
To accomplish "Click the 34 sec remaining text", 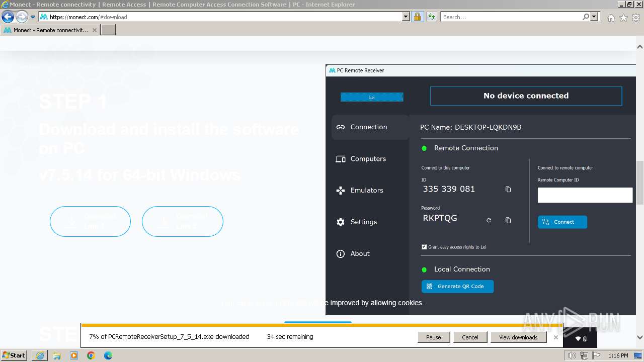I will pos(290,337).
